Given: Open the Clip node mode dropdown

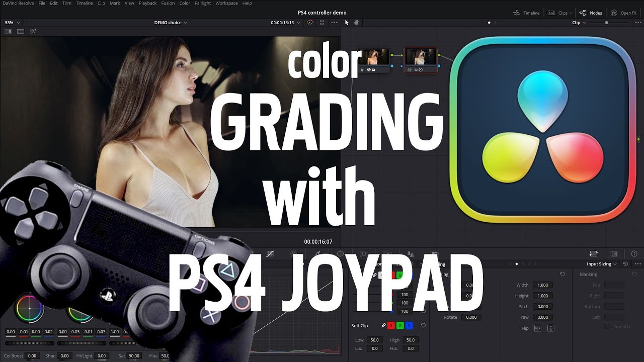Looking at the screenshot, I should pyautogui.click(x=579, y=23).
